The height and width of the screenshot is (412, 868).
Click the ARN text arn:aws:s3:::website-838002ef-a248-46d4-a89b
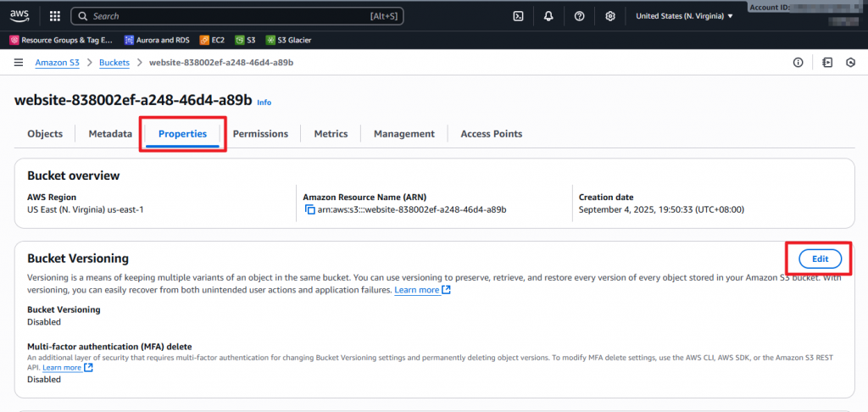pyautogui.click(x=412, y=210)
